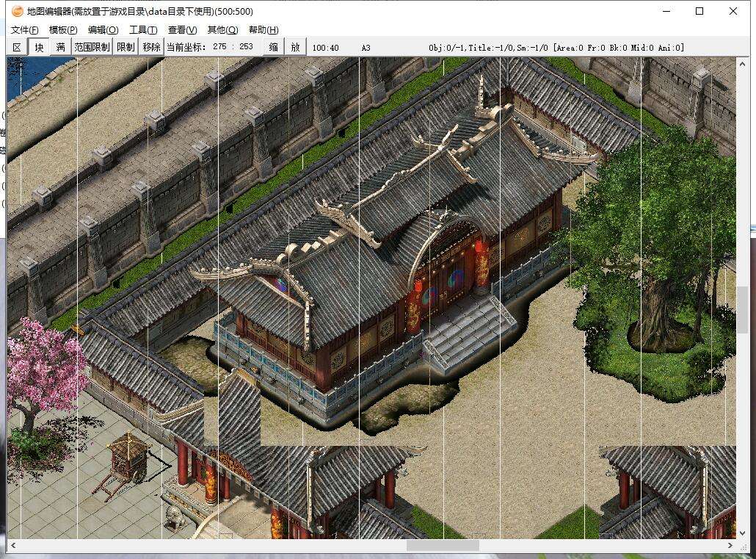Click the 范围限制 button
The height and width of the screenshot is (559, 756).
click(92, 47)
